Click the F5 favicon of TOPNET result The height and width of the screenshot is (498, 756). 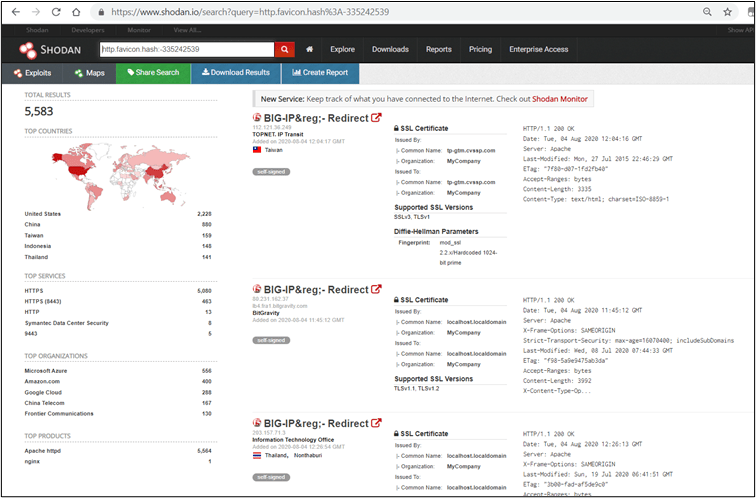click(257, 118)
